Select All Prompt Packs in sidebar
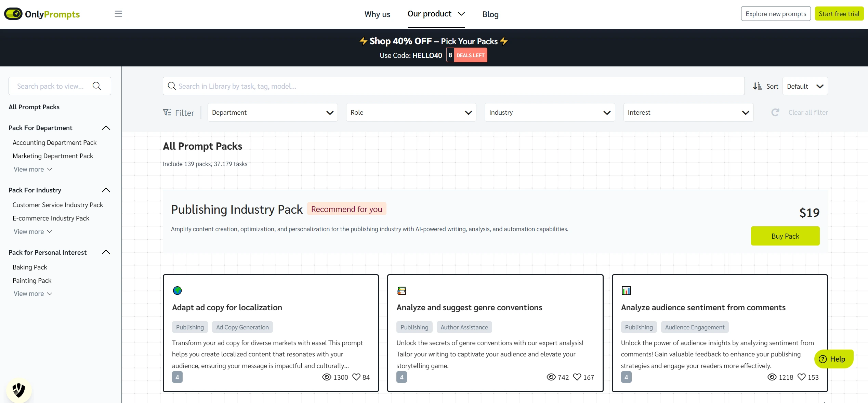This screenshot has width=868, height=403. 34,107
